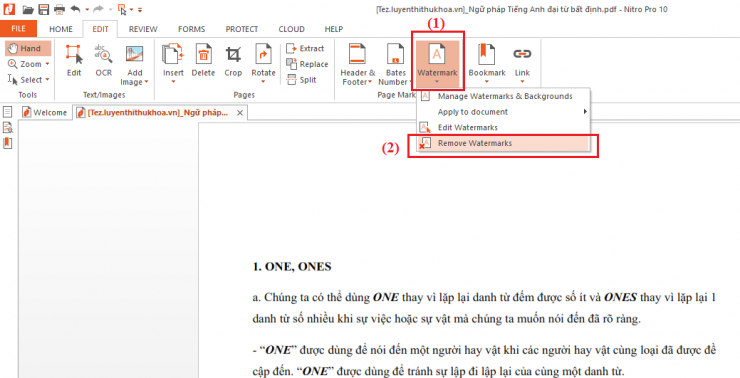Open the undo history dropdown arrow
740x378 pixels.
point(87,9)
